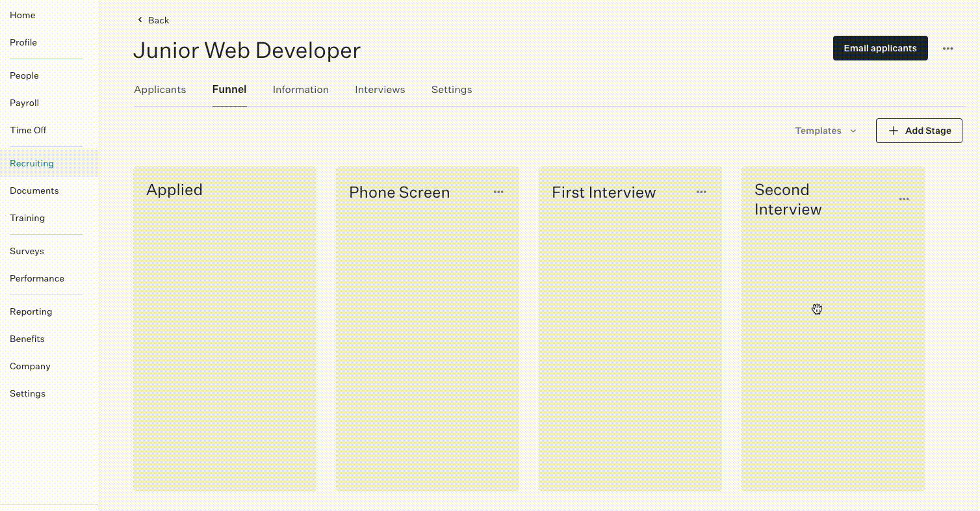The height and width of the screenshot is (511, 980).
Task: Switch to the Applicants tab
Action: 160,90
